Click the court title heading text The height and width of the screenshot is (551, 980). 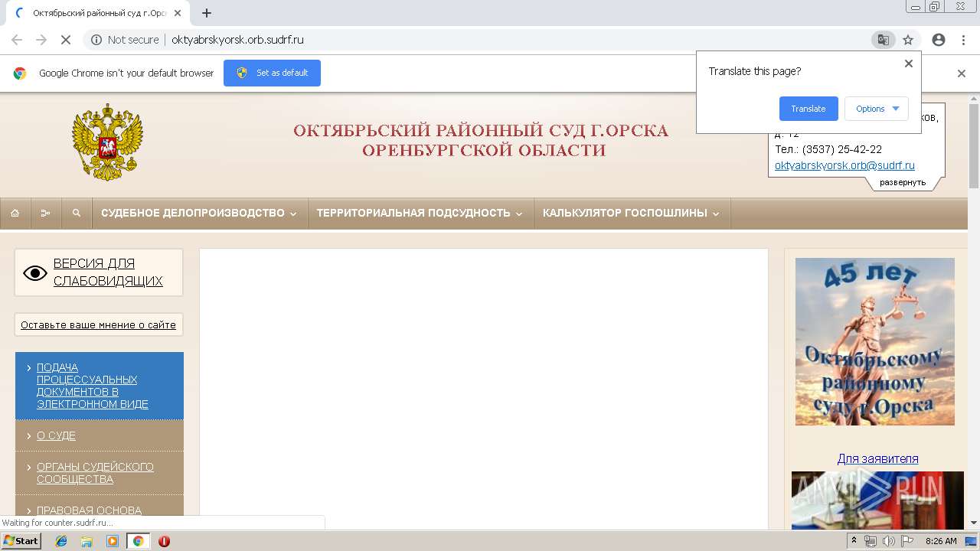tap(481, 140)
